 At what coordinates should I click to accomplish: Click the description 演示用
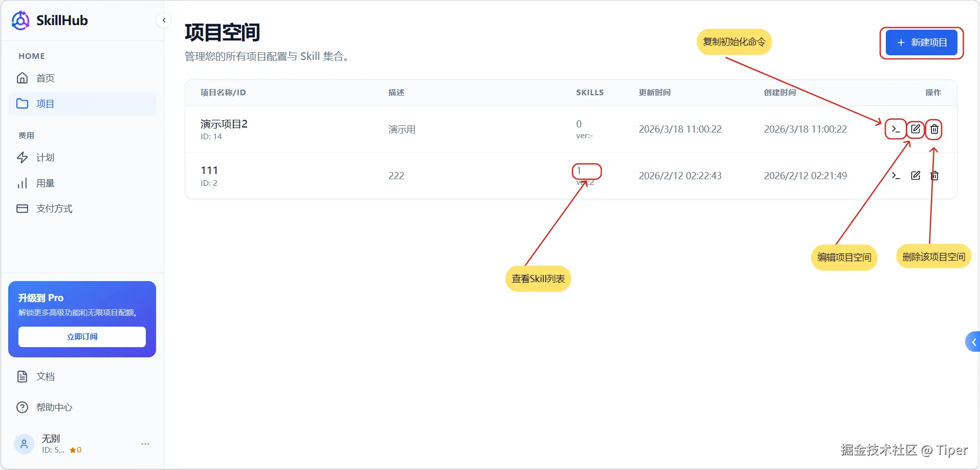point(402,129)
